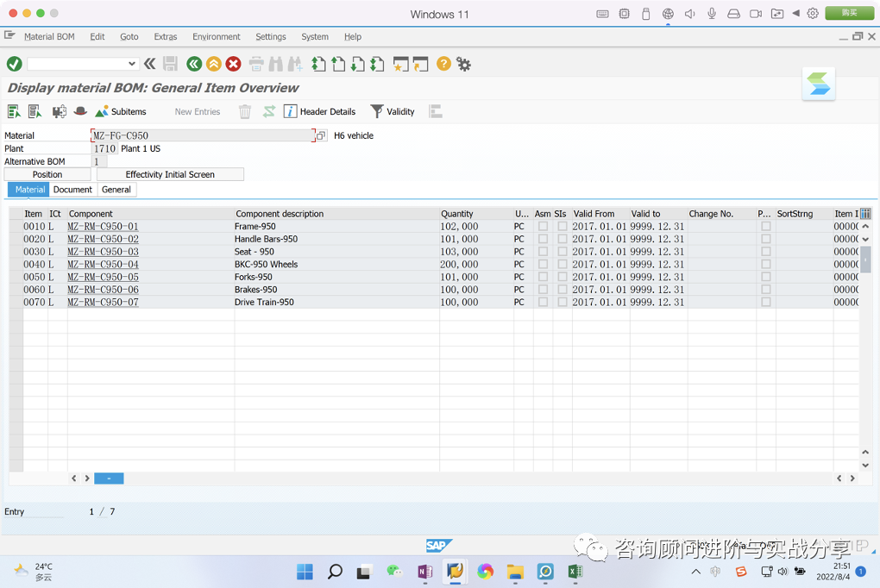Expand the command field dropdown arrow
This screenshot has height=588, width=880.
point(132,64)
